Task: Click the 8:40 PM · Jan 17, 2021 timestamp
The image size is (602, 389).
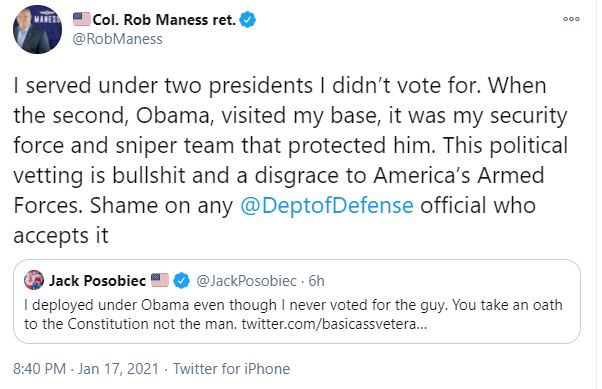Action: click(x=86, y=369)
